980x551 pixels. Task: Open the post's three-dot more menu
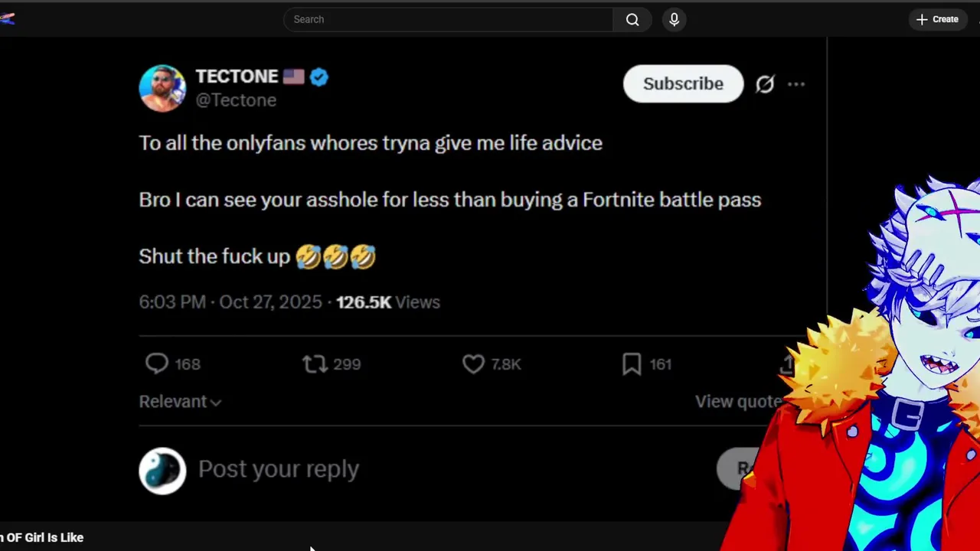point(796,84)
